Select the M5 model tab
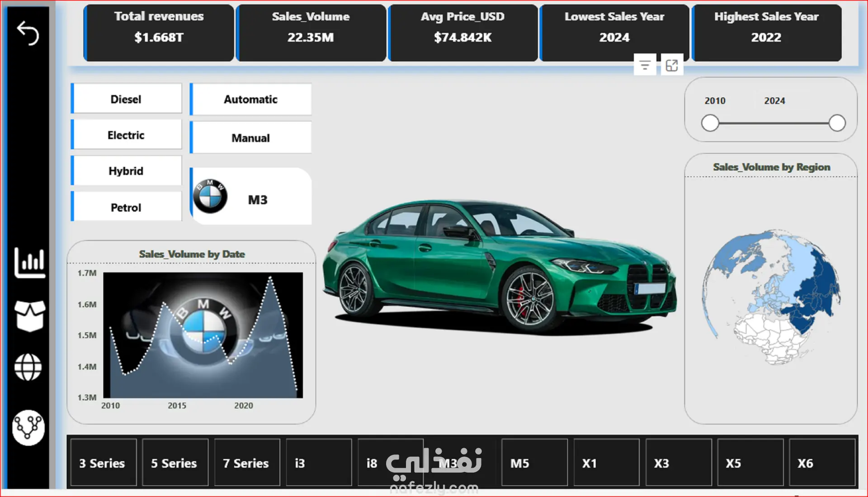This screenshot has width=868, height=497. 534,463
